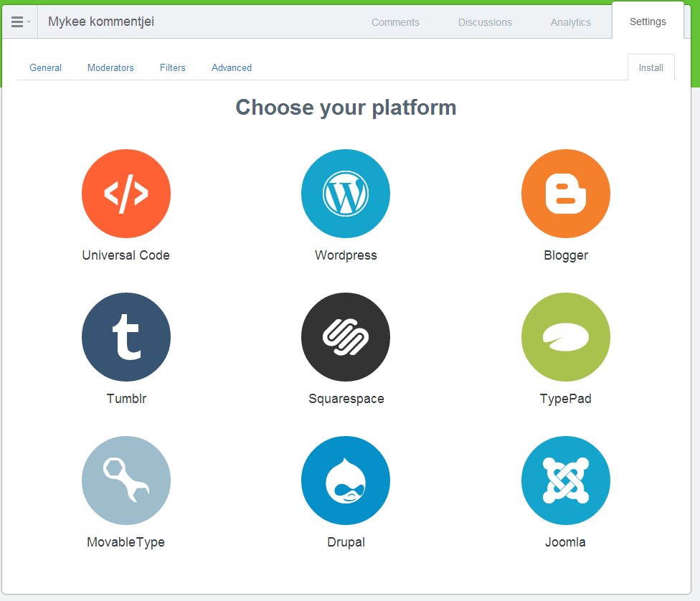This screenshot has width=700, height=601.
Task: Switch to the Comments tab
Action: 395,22
